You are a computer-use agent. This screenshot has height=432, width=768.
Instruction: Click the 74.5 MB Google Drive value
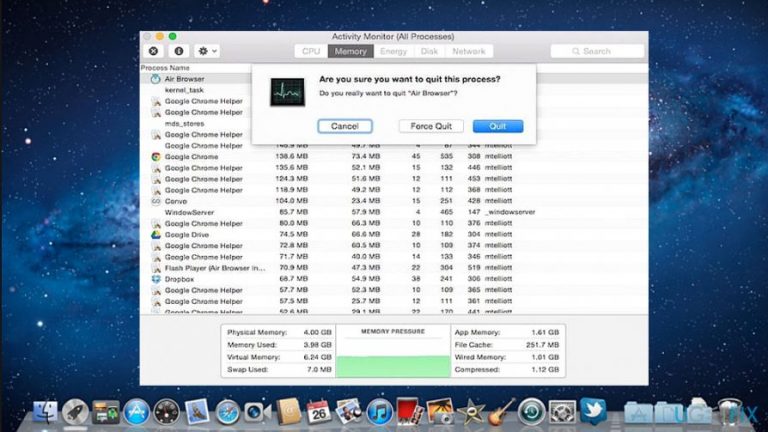294,234
